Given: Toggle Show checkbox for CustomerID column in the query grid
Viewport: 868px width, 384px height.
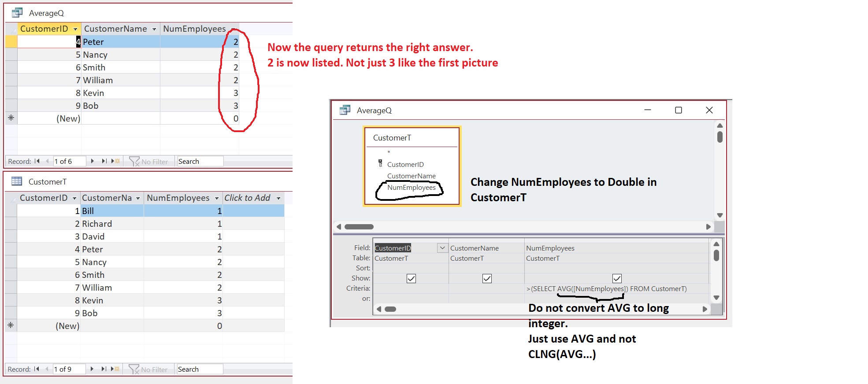Looking at the screenshot, I should point(411,278).
